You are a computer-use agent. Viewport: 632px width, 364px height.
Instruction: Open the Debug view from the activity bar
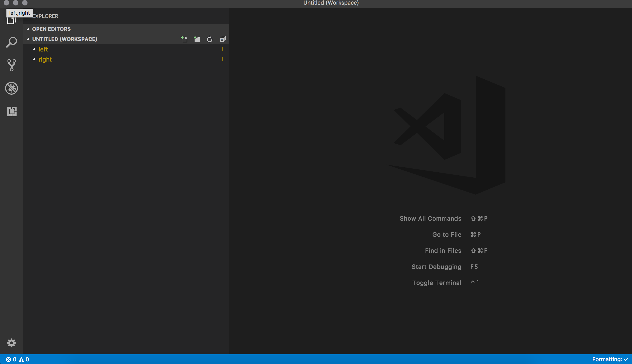(x=11, y=88)
